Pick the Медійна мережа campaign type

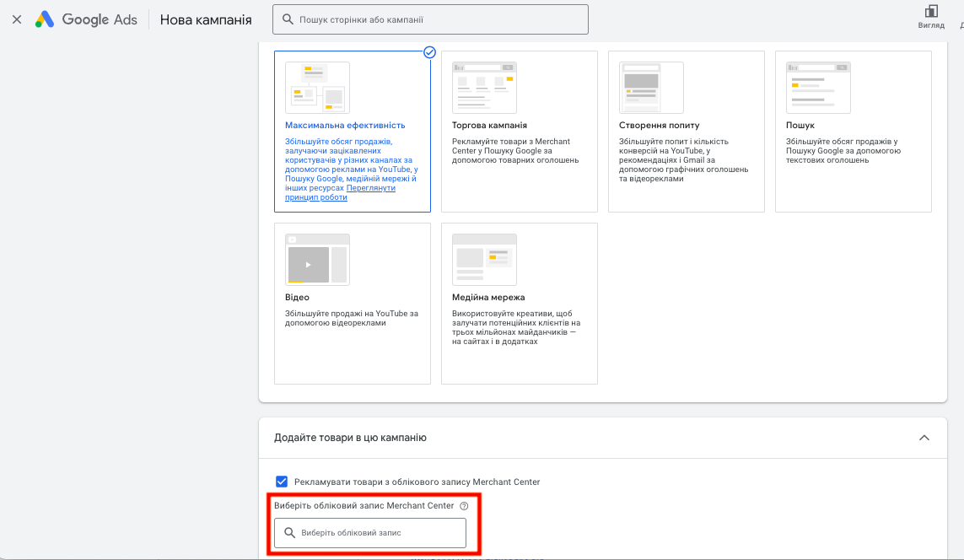coord(520,304)
